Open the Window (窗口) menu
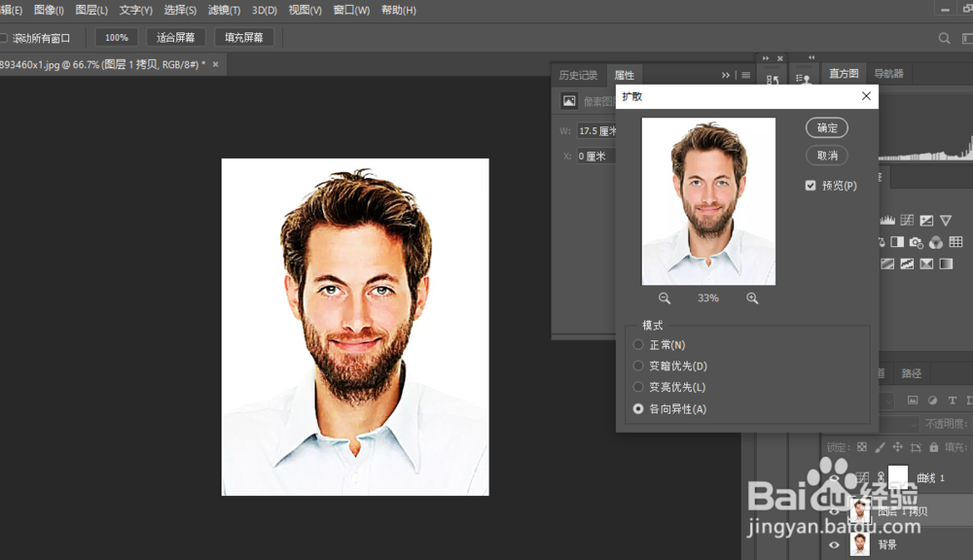Screen dimensions: 973x560 [x=351, y=10]
